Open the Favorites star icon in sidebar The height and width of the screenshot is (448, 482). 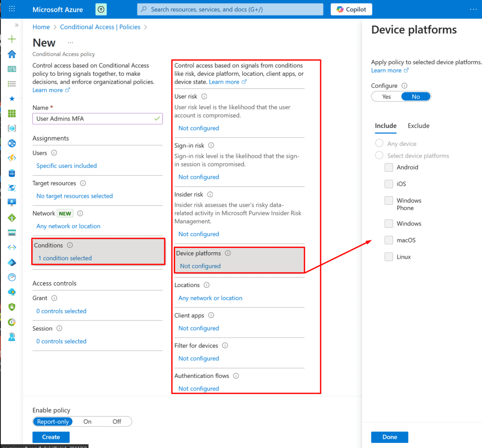coord(12,99)
